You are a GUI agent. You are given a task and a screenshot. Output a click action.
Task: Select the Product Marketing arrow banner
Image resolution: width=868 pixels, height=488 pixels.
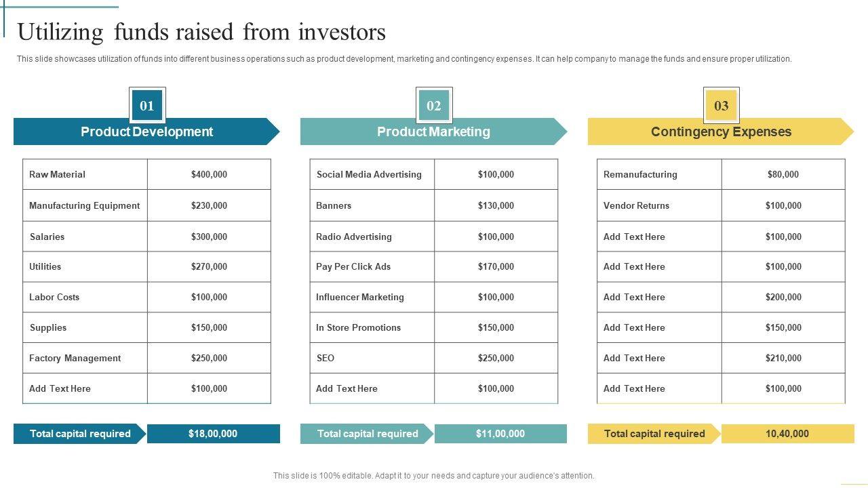click(433, 131)
